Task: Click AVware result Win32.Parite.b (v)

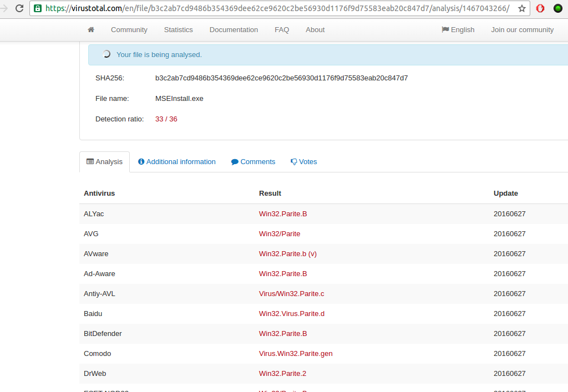Action: coord(288,254)
